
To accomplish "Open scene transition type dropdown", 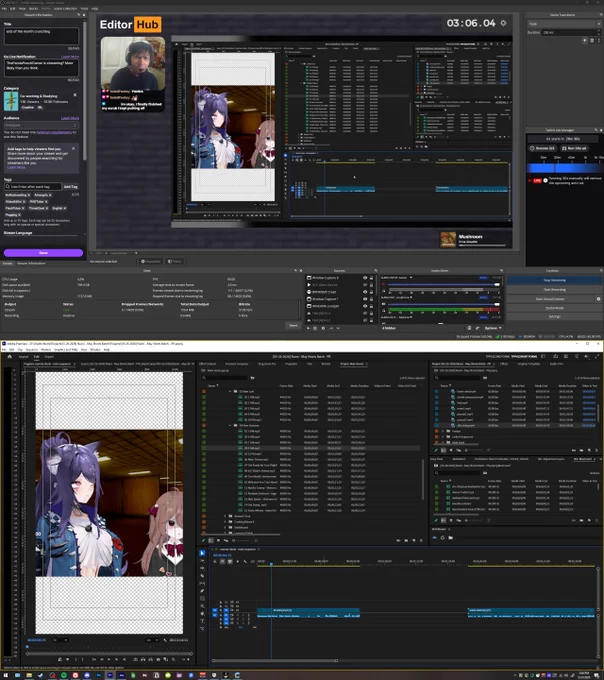I will (x=565, y=24).
